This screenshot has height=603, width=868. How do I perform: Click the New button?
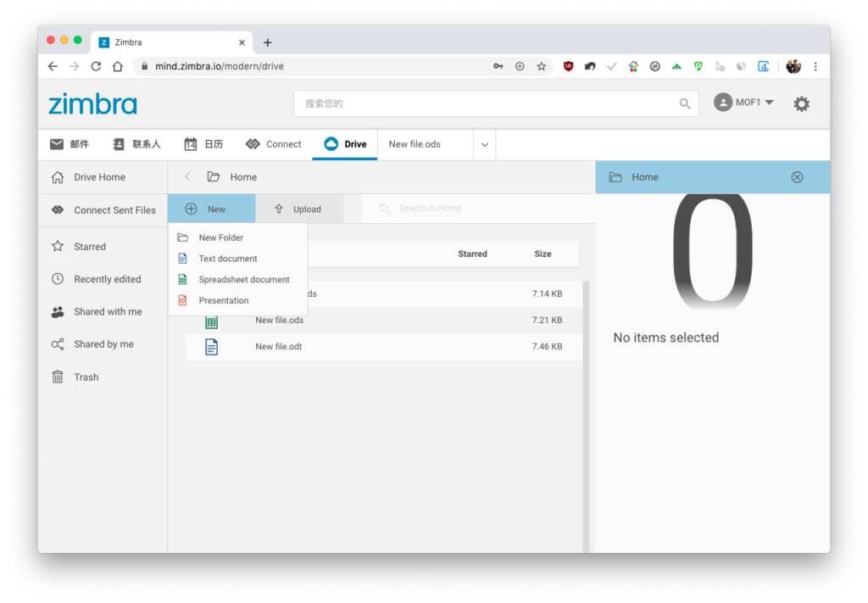pos(211,209)
